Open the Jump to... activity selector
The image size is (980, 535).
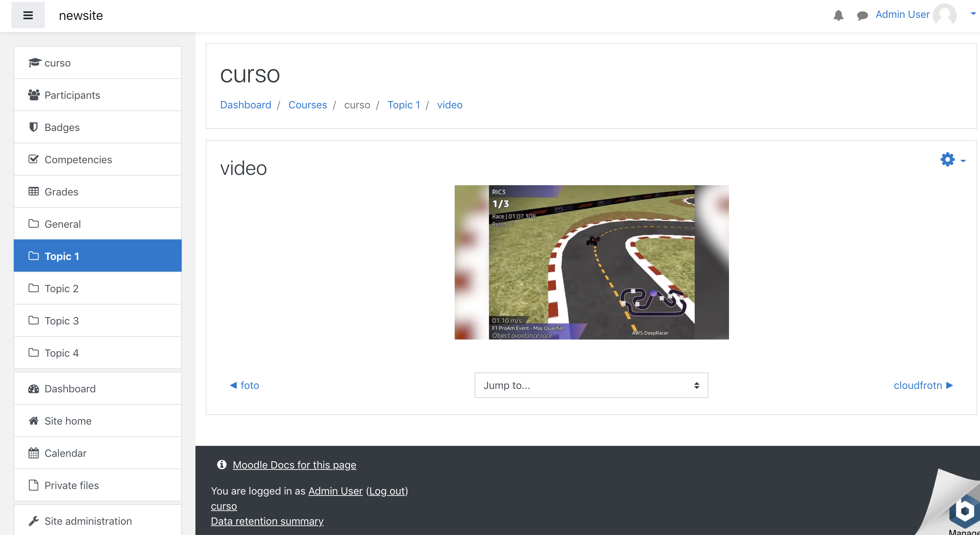(591, 385)
